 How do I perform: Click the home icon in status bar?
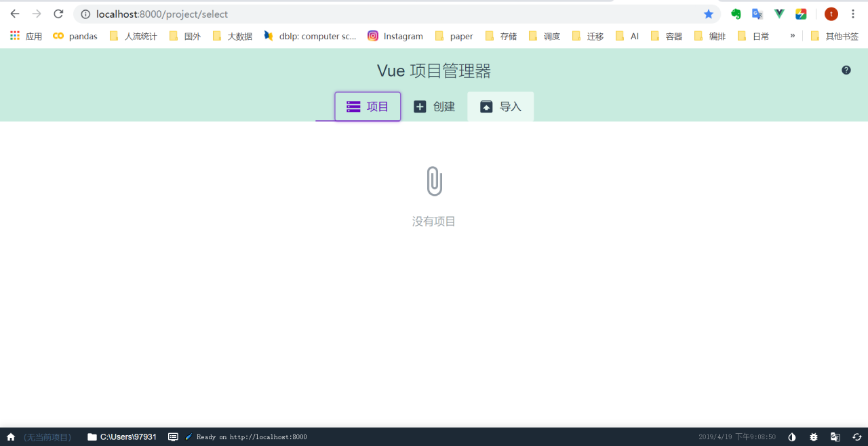click(11, 437)
